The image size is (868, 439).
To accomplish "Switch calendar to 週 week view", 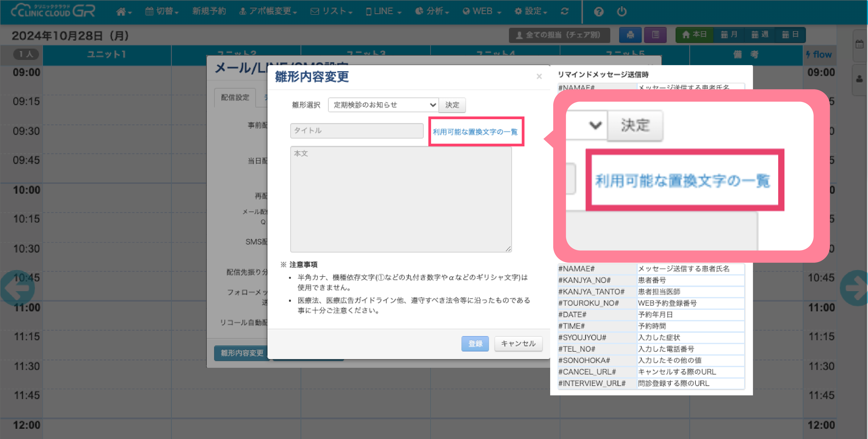I will (760, 35).
